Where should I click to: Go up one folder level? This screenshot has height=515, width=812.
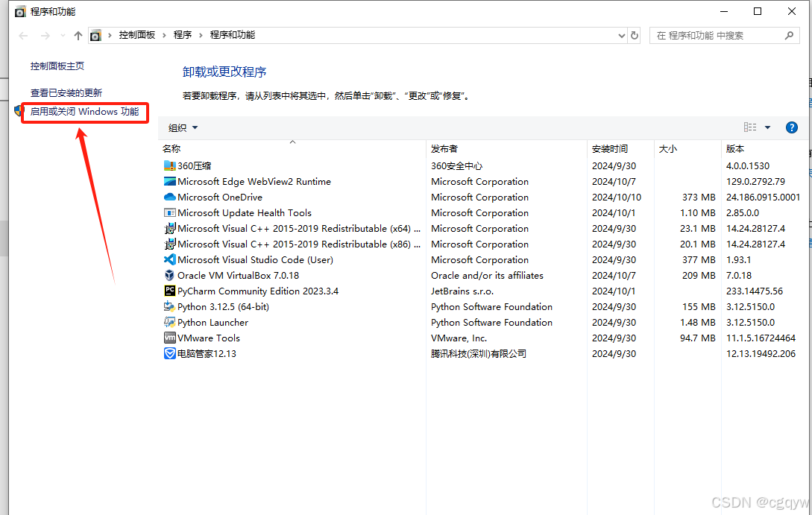tap(78, 35)
